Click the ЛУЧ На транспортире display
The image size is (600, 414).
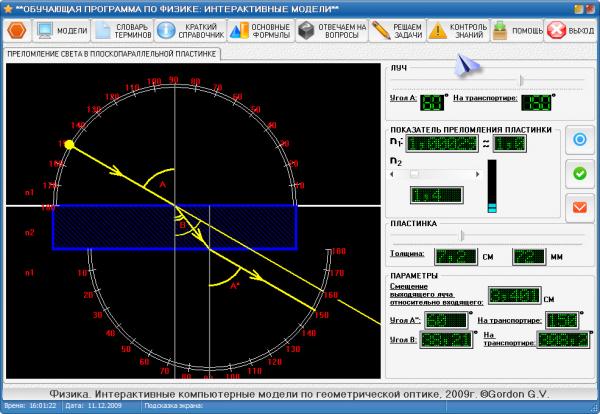(536, 102)
